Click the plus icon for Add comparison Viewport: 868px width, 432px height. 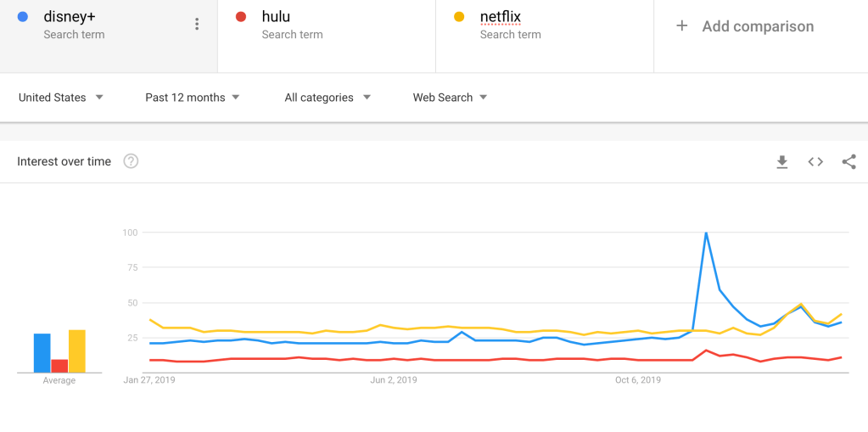[x=681, y=26]
